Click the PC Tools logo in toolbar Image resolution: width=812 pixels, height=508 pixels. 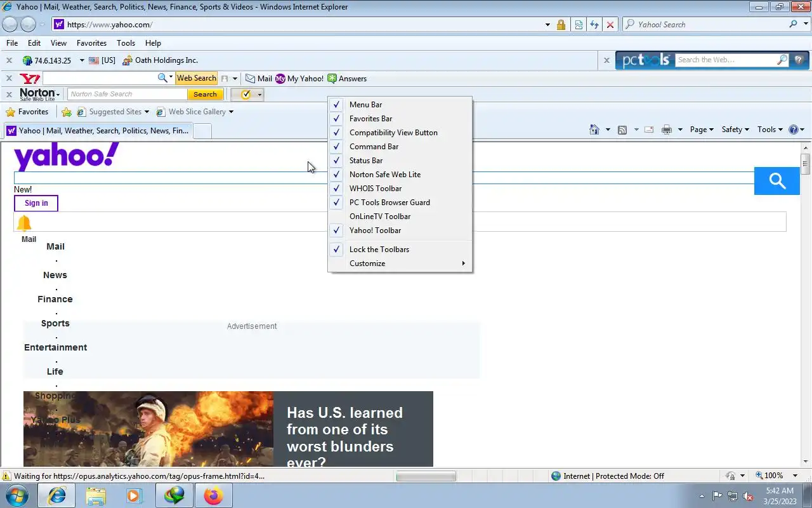pos(646,60)
